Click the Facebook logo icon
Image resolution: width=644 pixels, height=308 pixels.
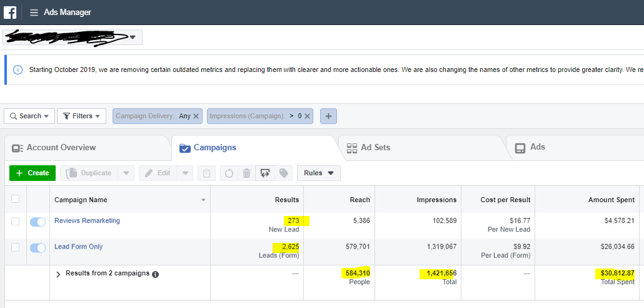coord(10,12)
